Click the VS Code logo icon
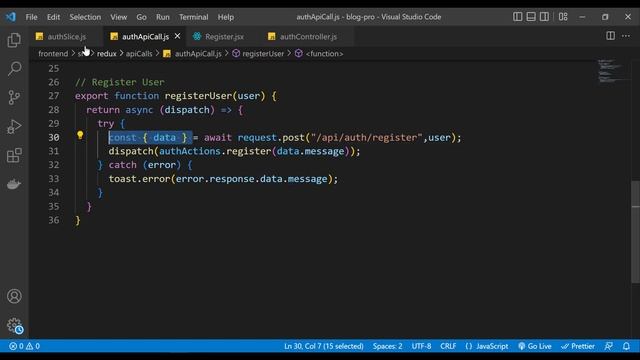This screenshot has width=640, height=360. (11, 17)
